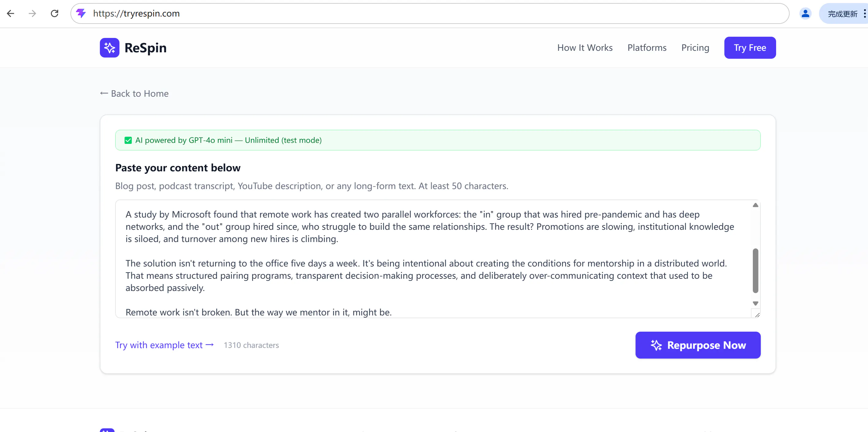Open the Platforms nav item
This screenshot has width=868, height=432.
tap(647, 47)
